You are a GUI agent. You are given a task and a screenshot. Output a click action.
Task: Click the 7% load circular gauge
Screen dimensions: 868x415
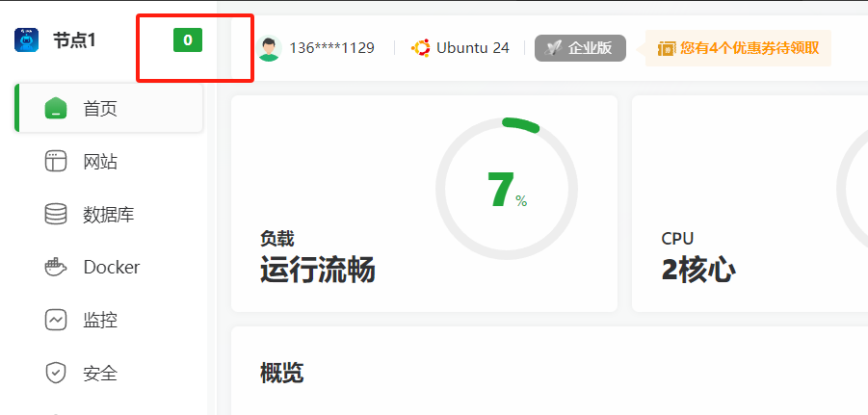[x=507, y=190]
